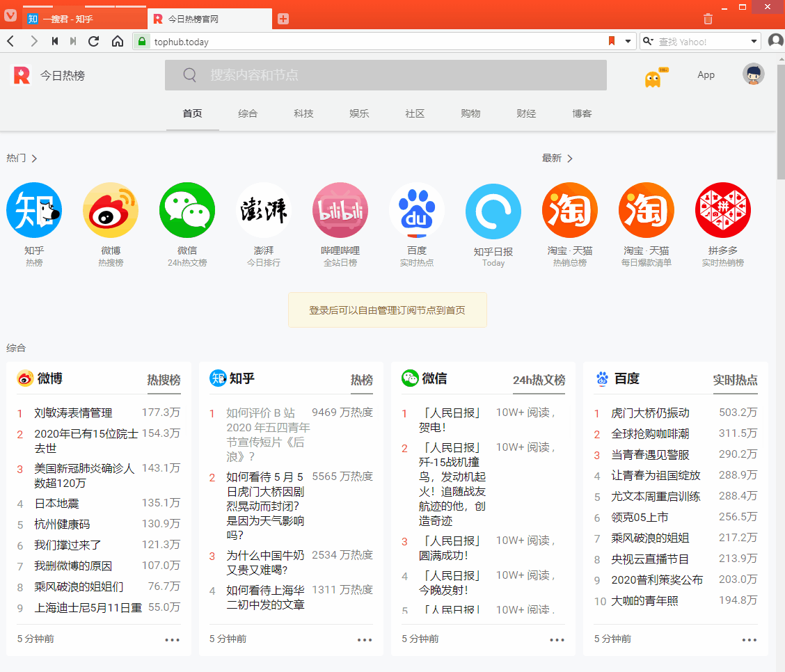
Task: Open the 澎湃 今日排行 circle icon
Action: pos(264,210)
